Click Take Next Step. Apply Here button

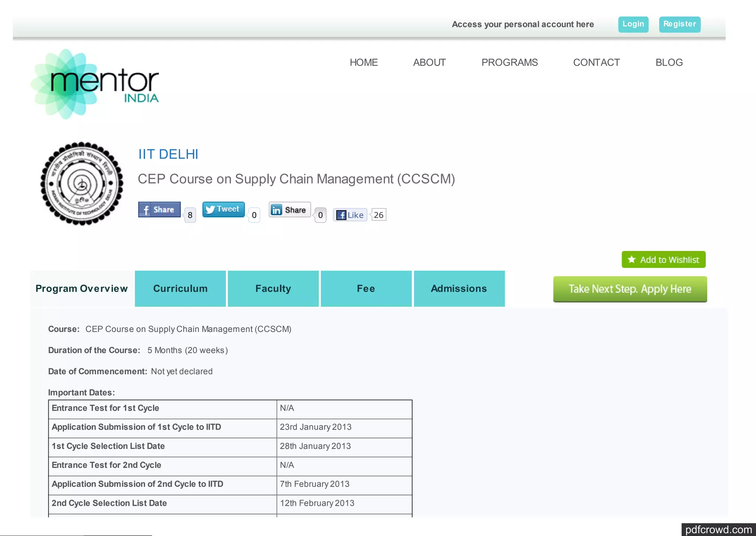630,289
